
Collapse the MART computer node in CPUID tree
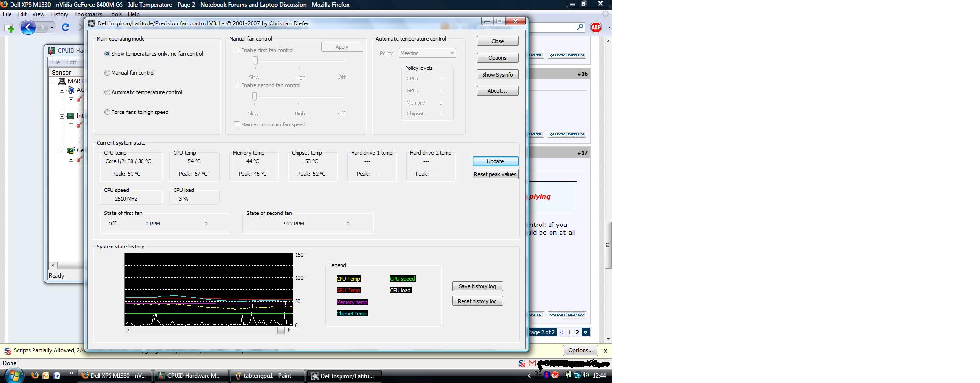click(x=53, y=82)
